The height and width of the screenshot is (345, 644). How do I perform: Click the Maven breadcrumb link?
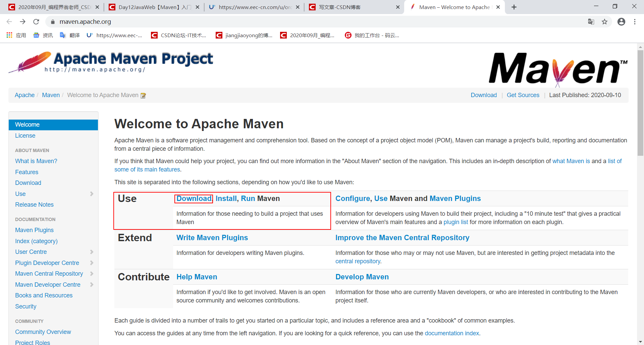pos(51,95)
